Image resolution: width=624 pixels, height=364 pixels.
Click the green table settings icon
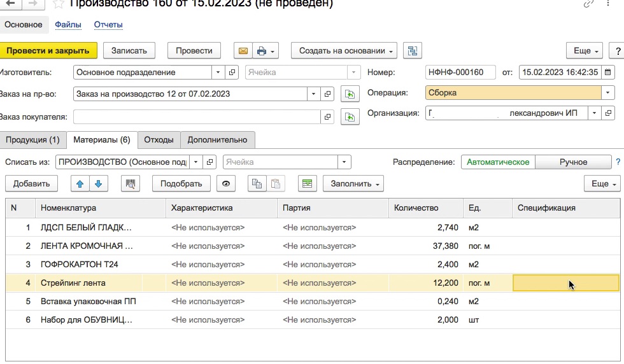point(307,184)
